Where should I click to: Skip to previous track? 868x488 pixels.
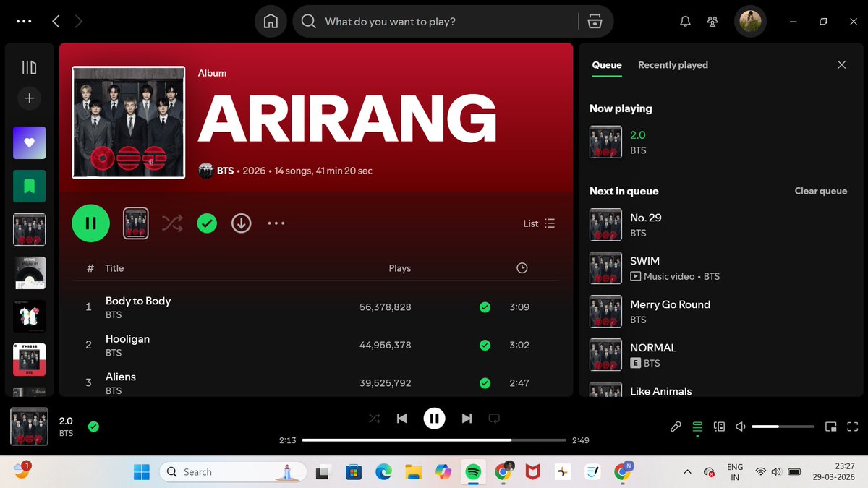[x=401, y=418]
